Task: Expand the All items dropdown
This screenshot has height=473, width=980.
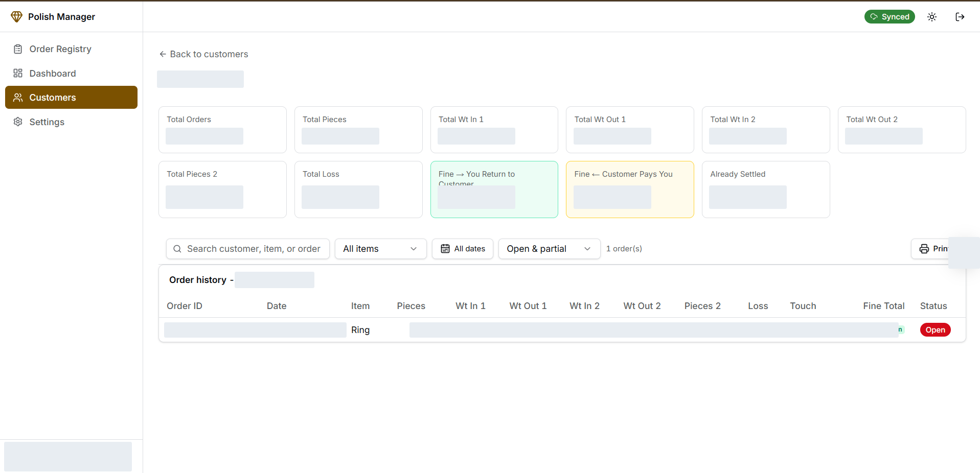Action: coord(381,249)
